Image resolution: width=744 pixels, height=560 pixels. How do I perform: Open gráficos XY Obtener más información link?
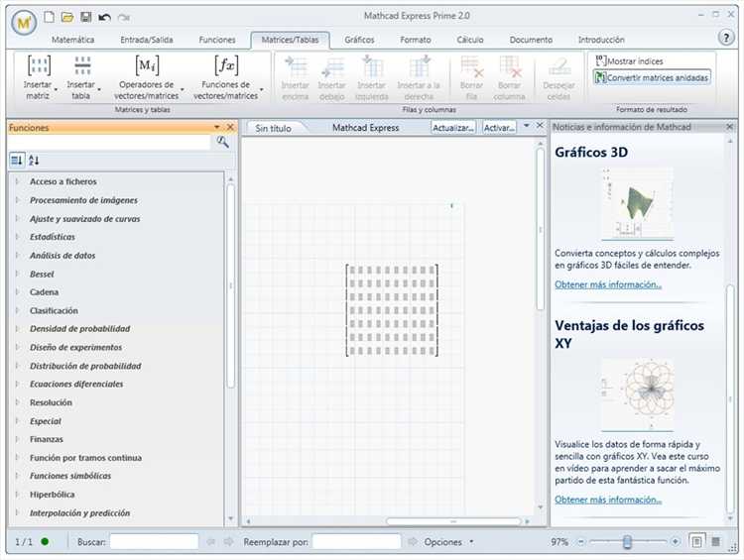[x=608, y=500]
